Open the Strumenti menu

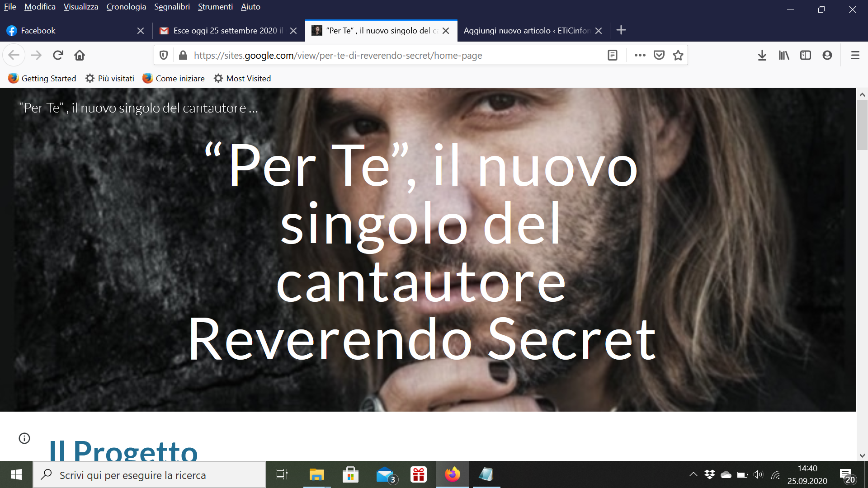pyautogui.click(x=215, y=7)
